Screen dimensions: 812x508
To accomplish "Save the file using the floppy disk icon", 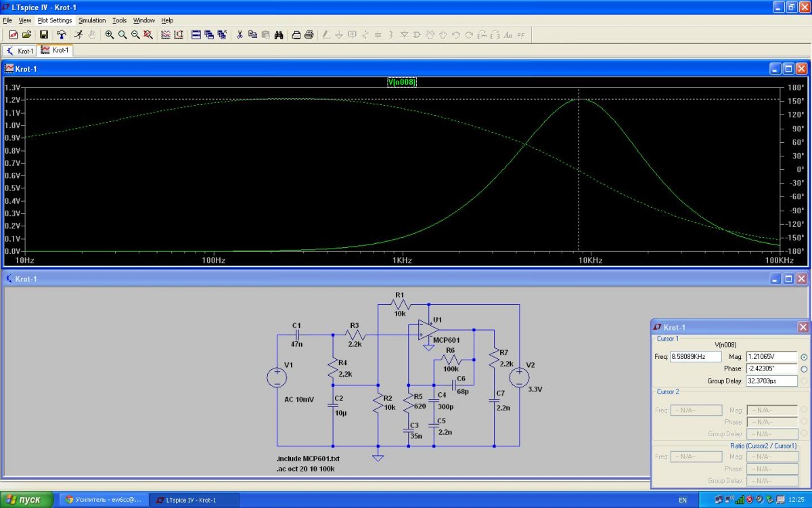I will coord(43,35).
